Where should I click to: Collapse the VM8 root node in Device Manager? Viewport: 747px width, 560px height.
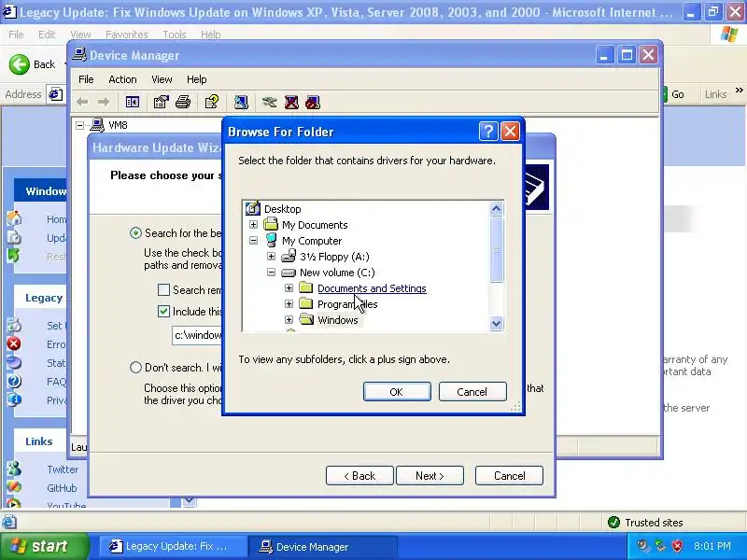(80, 125)
